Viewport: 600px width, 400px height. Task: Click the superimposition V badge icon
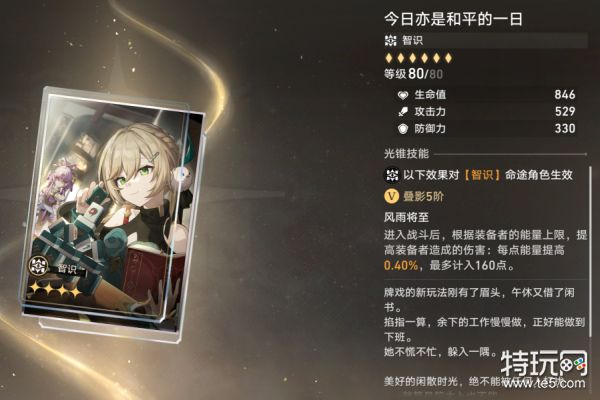click(391, 196)
